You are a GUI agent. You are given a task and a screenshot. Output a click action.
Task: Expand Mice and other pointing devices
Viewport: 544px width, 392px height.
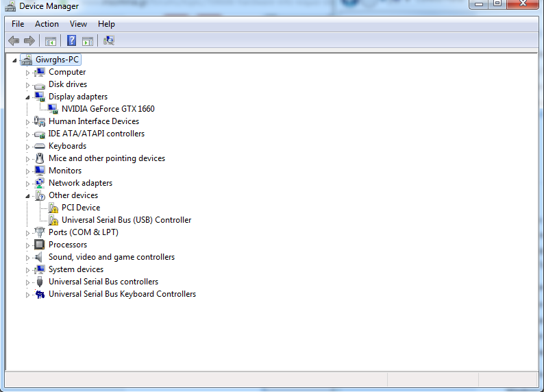click(27, 159)
